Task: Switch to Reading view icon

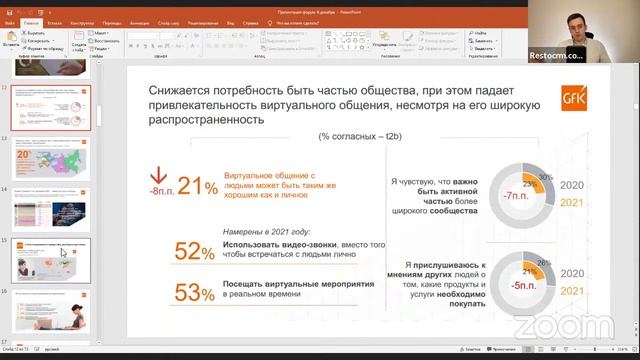Action: pyautogui.click(x=553, y=349)
